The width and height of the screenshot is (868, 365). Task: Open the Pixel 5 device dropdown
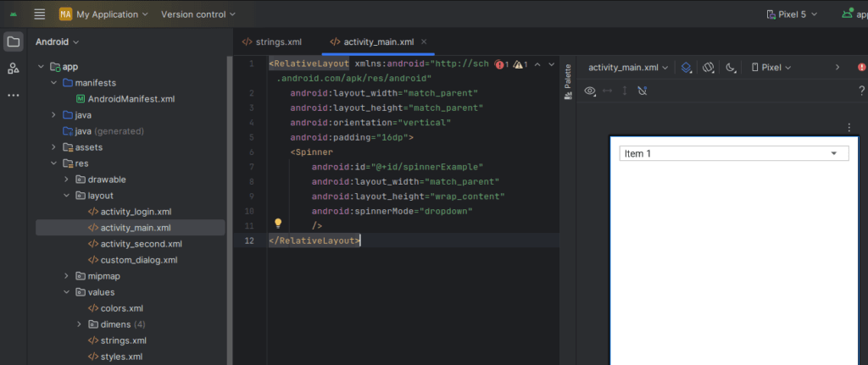[x=792, y=14]
